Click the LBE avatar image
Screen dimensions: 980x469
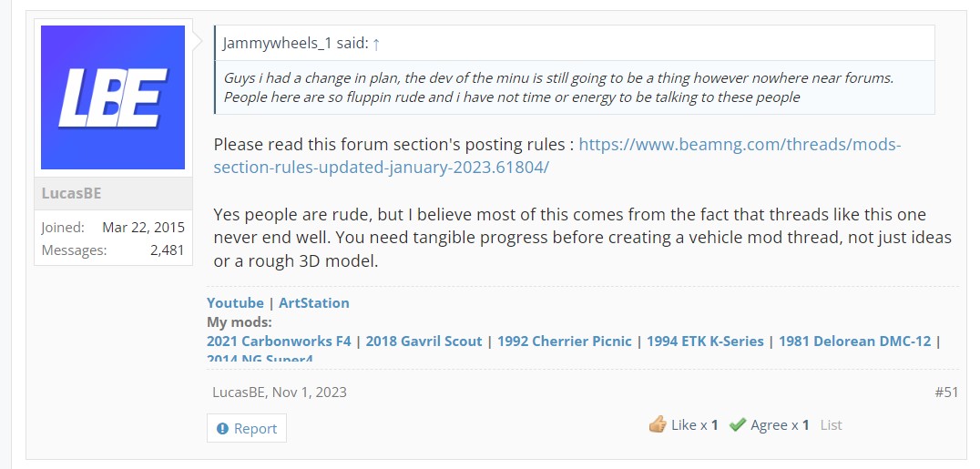pyautogui.click(x=113, y=97)
